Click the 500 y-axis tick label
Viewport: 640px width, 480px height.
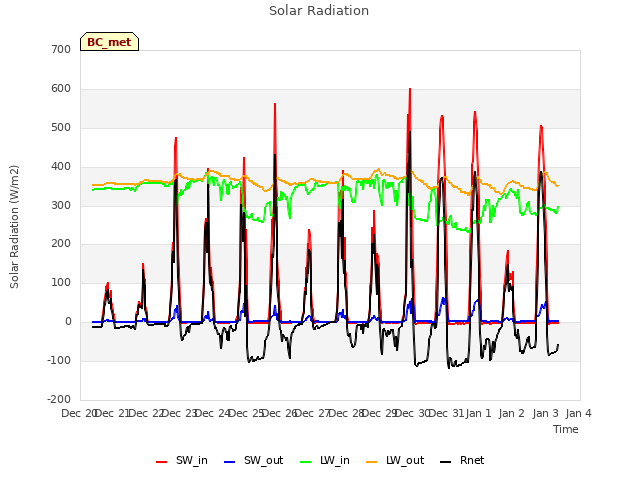click(x=61, y=127)
